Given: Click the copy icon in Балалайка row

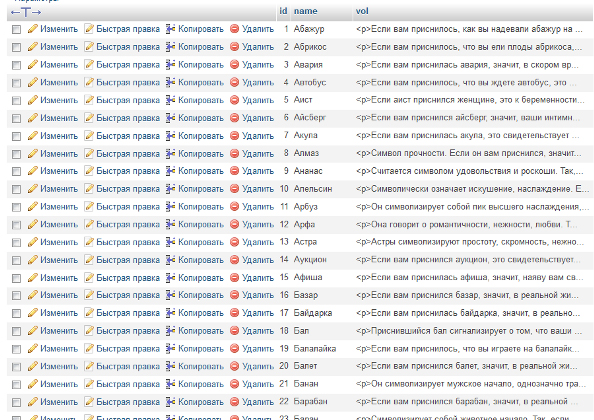Looking at the screenshot, I should [x=170, y=348].
